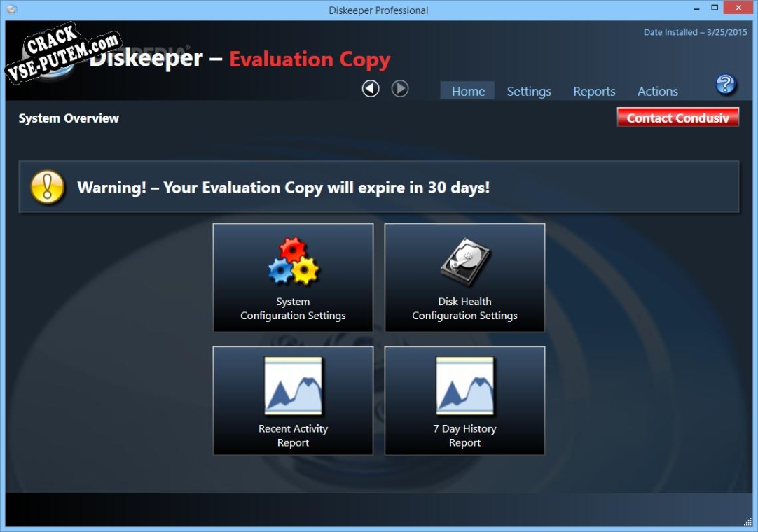
Task: Minimize the Diskeeper Professional window
Action: (696, 8)
